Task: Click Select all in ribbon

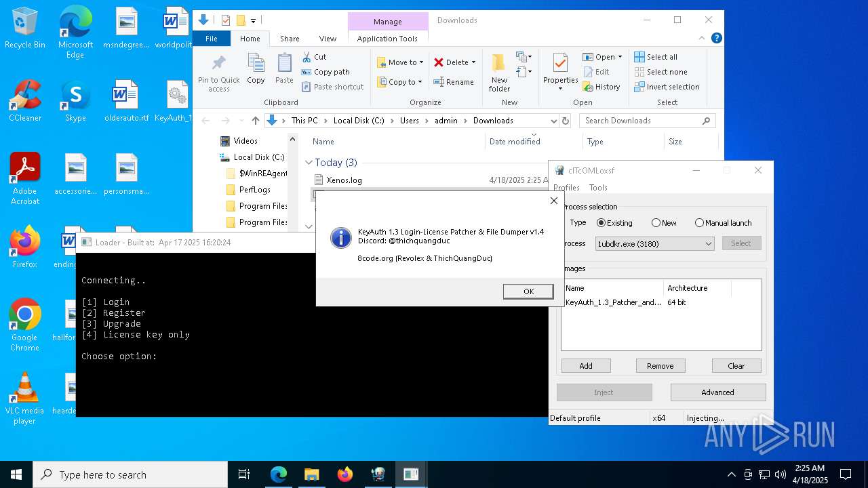Action: [656, 57]
